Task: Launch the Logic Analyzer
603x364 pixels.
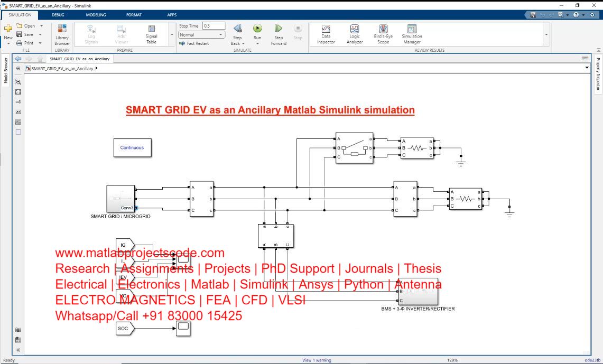Action: point(355,34)
